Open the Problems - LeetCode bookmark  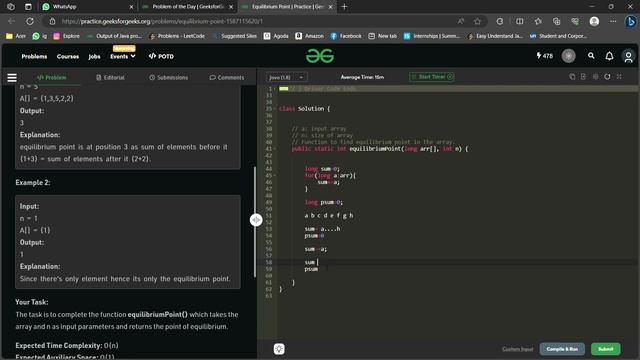[x=177, y=36]
